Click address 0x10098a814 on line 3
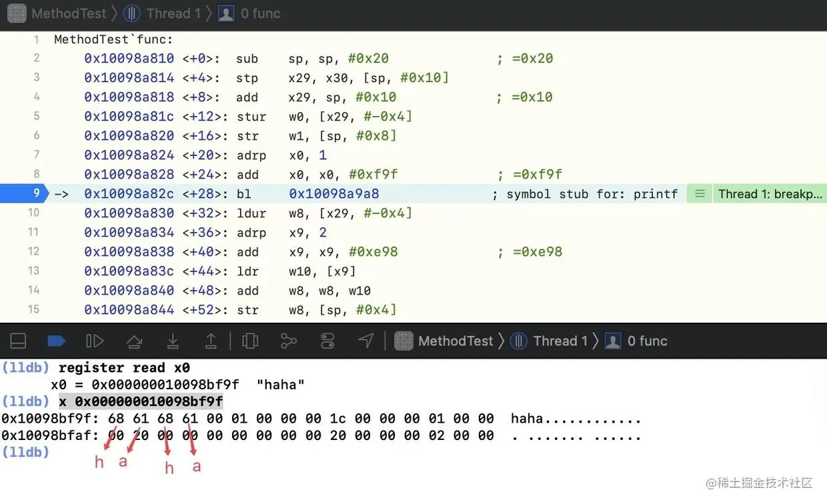This screenshot has width=827, height=504. pyautogui.click(x=129, y=78)
